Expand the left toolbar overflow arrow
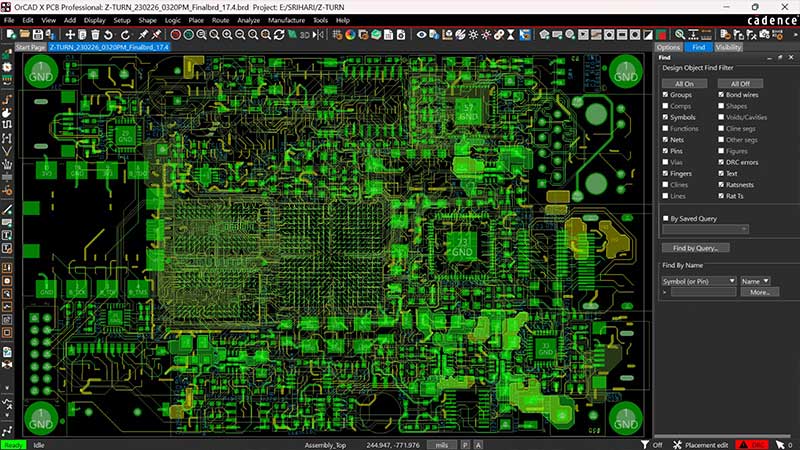 point(7,388)
